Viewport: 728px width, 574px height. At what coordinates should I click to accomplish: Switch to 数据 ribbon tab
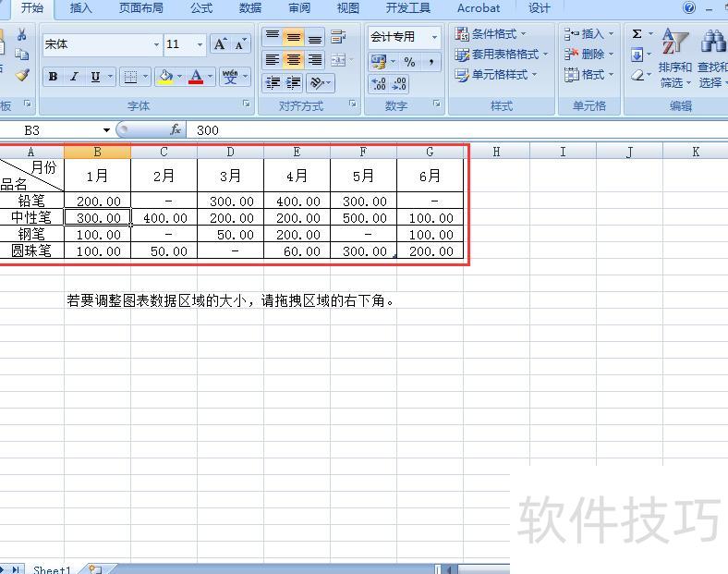pos(250,8)
